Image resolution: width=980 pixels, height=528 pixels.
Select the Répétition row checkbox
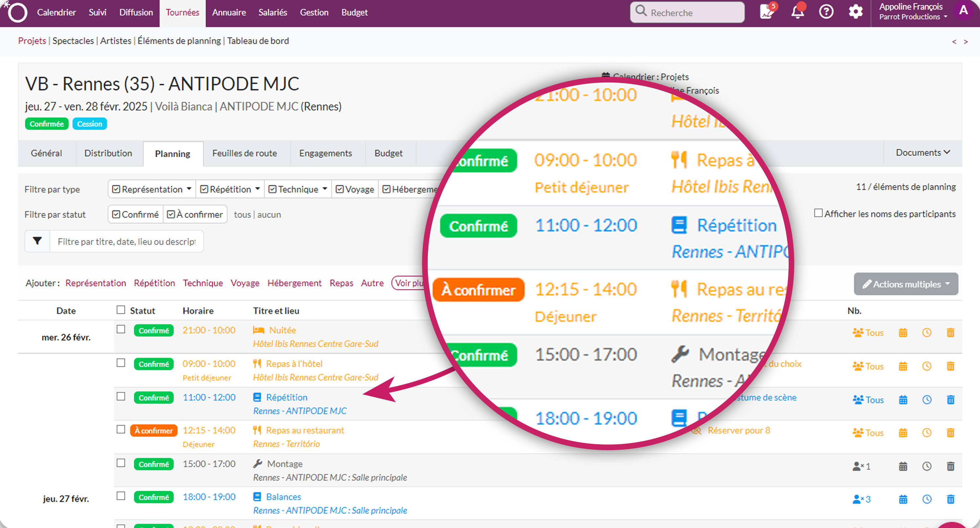[x=120, y=396]
